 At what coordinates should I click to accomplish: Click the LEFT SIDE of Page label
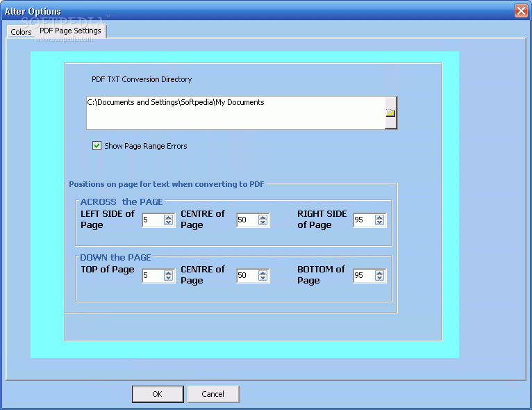(107, 220)
